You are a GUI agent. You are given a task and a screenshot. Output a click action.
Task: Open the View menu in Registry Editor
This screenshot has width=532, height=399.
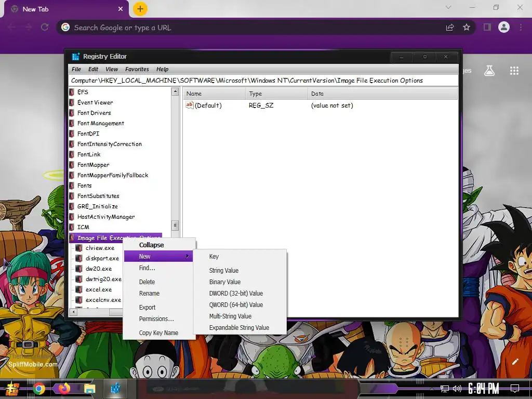coord(112,69)
